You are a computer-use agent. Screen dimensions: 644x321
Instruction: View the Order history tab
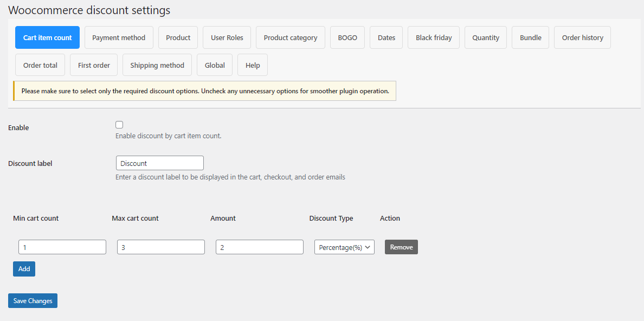coord(582,37)
